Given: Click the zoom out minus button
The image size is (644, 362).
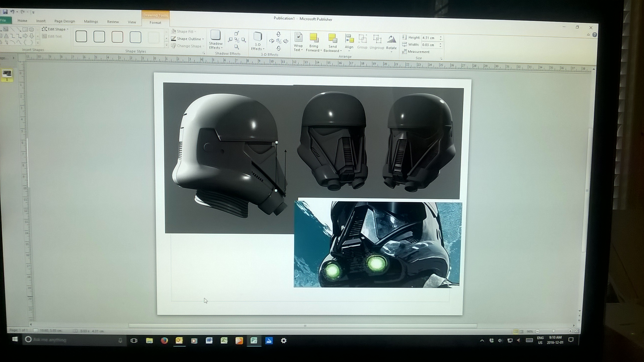Looking at the screenshot, I should click(537, 331).
